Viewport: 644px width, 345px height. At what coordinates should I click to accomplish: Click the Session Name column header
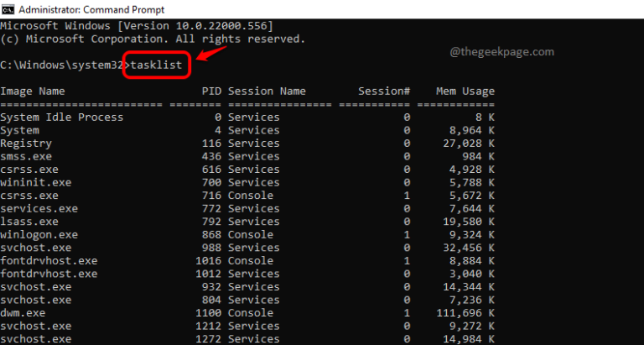point(267,91)
